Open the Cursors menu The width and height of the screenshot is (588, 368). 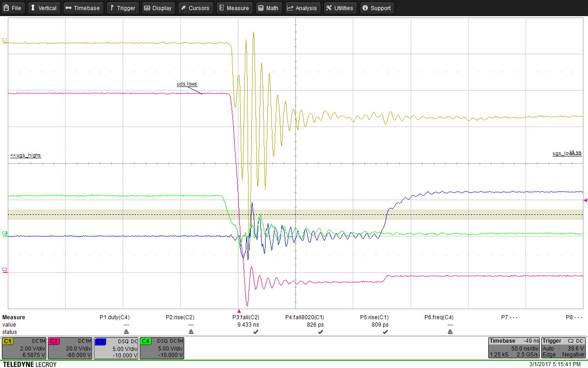click(195, 8)
